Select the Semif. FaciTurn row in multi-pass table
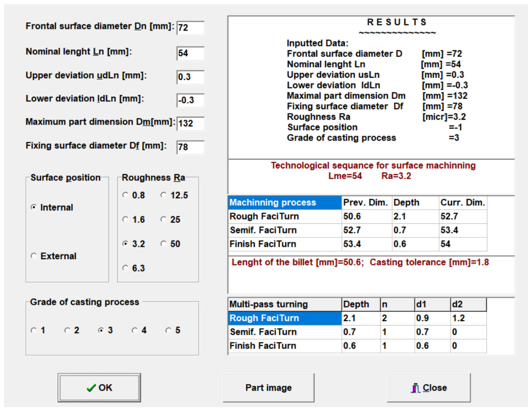This screenshot has height=412, width=532. click(284, 332)
